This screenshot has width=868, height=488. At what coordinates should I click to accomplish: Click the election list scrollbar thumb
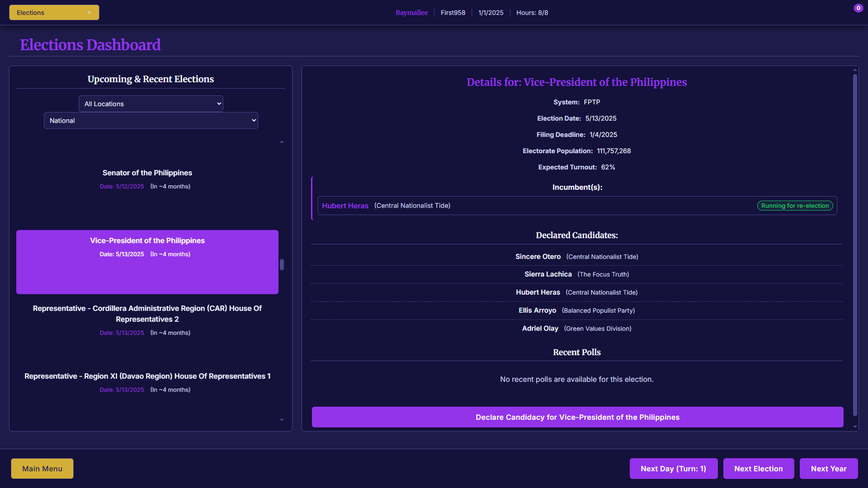point(282,264)
